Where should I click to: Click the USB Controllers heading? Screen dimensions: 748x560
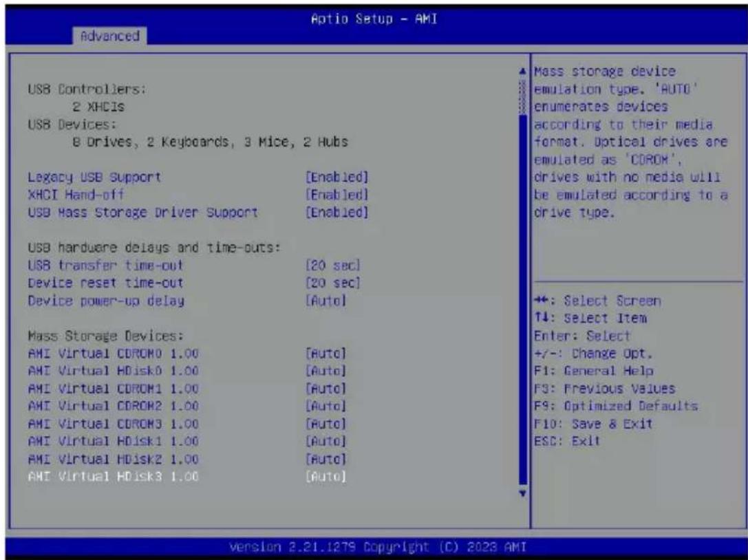[87, 89]
